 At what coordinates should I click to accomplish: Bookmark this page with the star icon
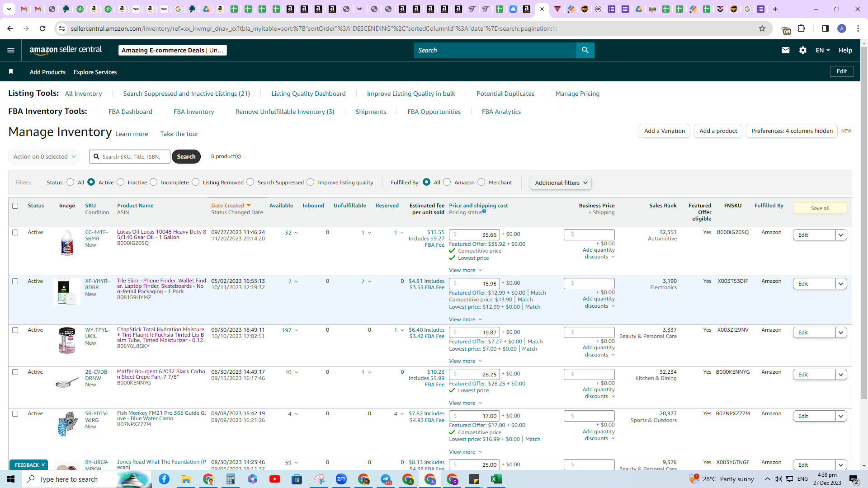pos(762,28)
